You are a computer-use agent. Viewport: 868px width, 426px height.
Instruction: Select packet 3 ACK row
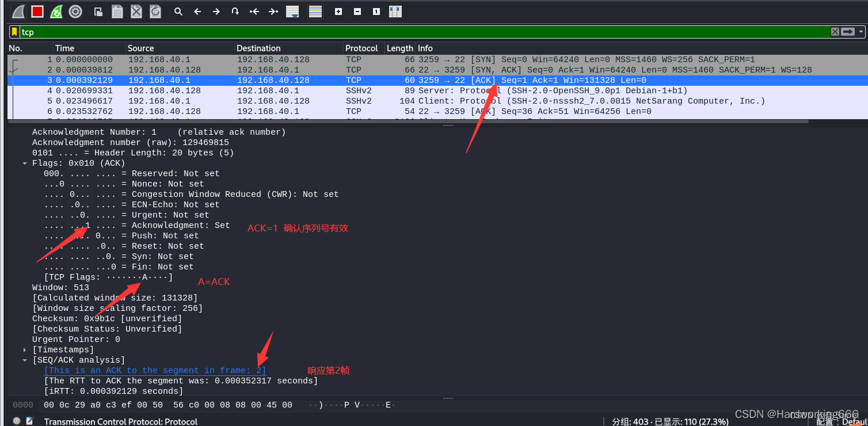(436, 80)
